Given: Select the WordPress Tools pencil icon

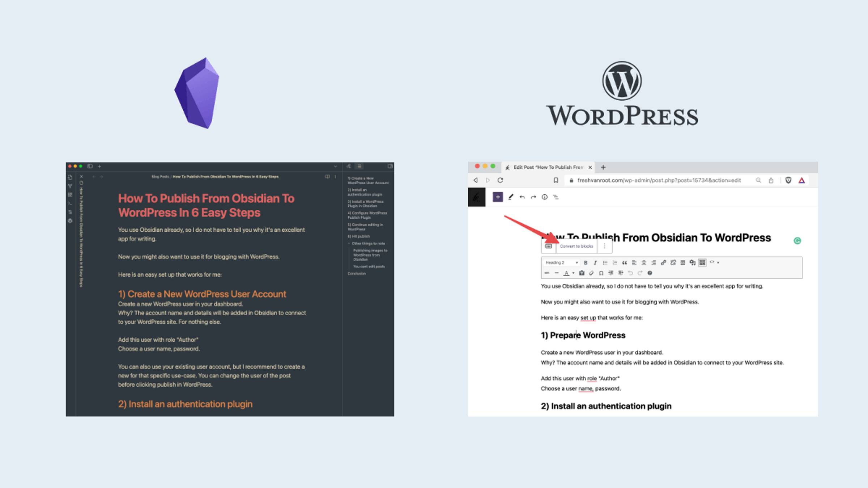Looking at the screenshot, I should (x=511, y=197).
